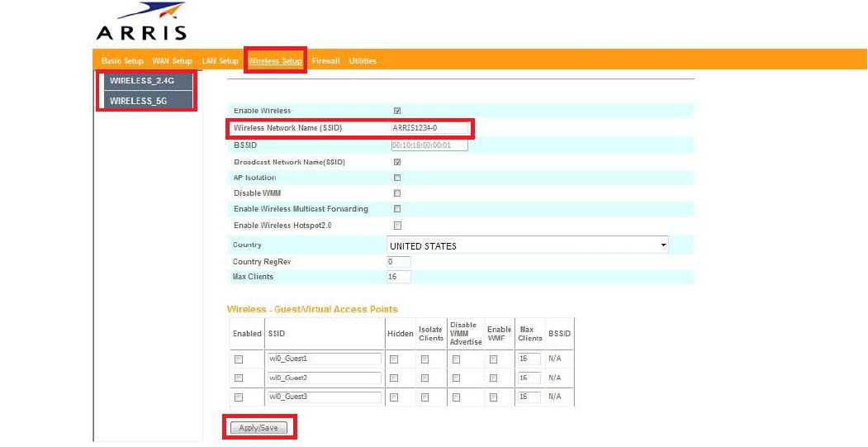Open the WAN Setup tab
Image resolution: width=868 pixels, height=447 pixels.
point(172,61)
